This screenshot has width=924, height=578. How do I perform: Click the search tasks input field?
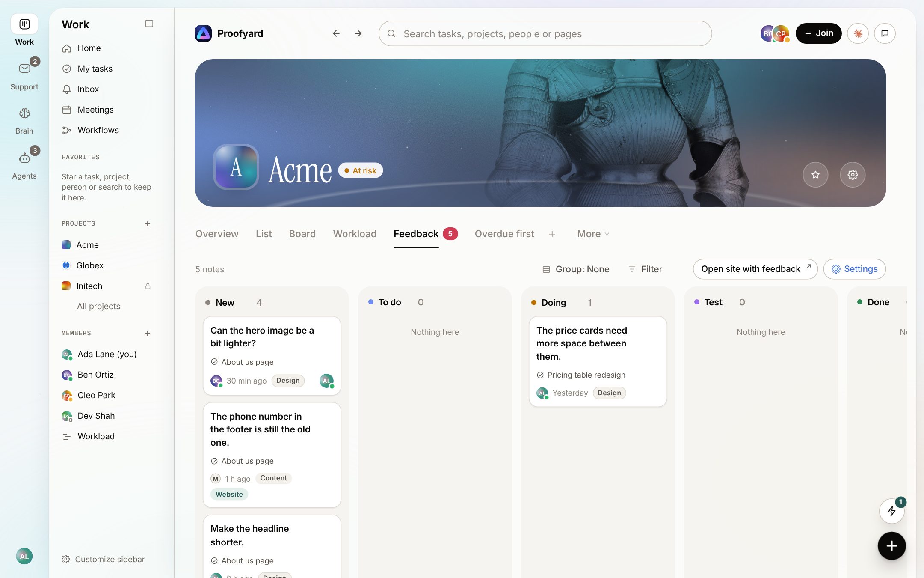click(545, 33)
